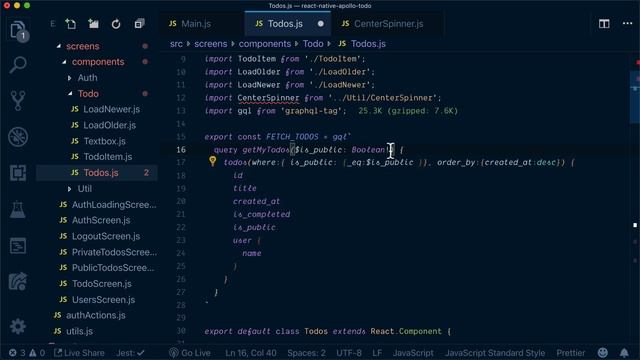Screen dimensions: 640x360
Task: Open LogoutScreen.js in explorer
Action: tap(106, 236)
